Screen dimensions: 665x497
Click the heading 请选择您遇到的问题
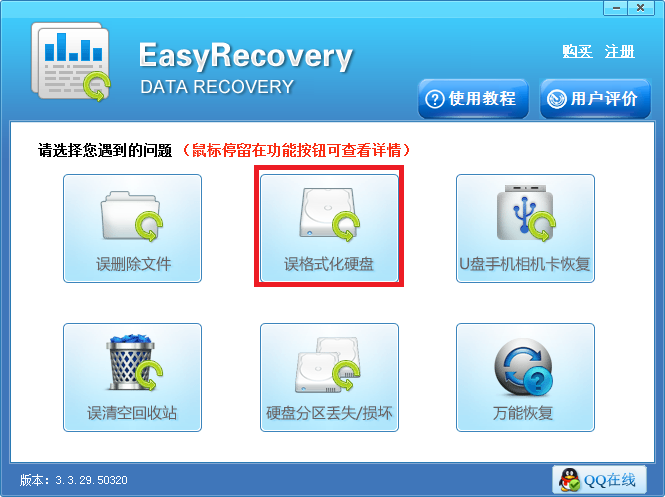pos(105,150)
